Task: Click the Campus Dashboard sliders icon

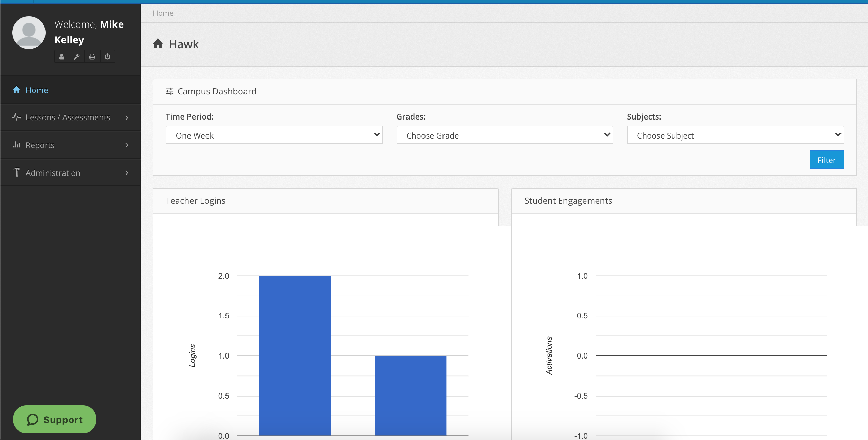Action: tap(169, 91)
